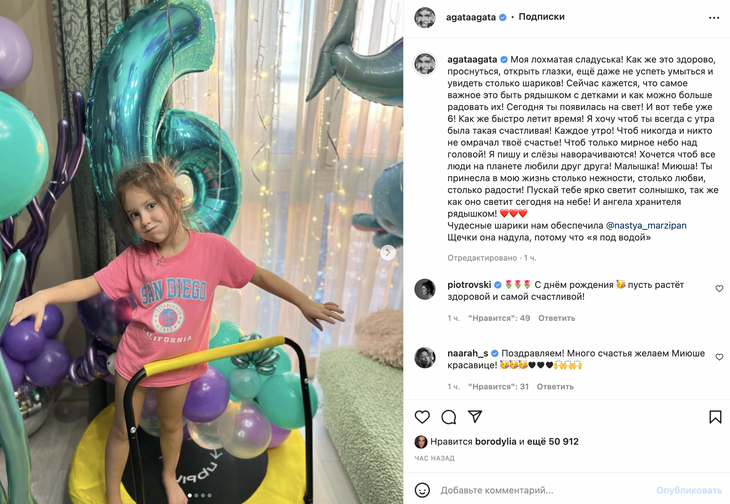This screenshot has height=504, width=730.
Task: Click the Подписки following button
Action: point(541,17)
